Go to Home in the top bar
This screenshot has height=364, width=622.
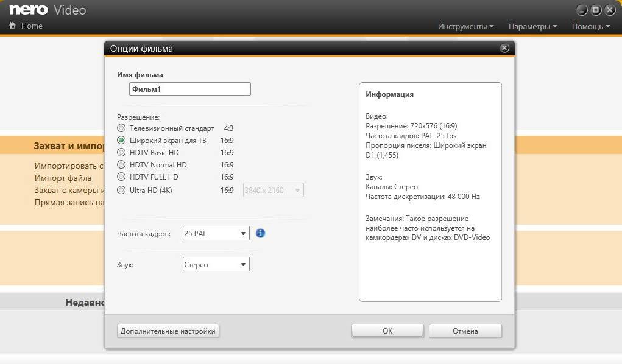point(32,26)
